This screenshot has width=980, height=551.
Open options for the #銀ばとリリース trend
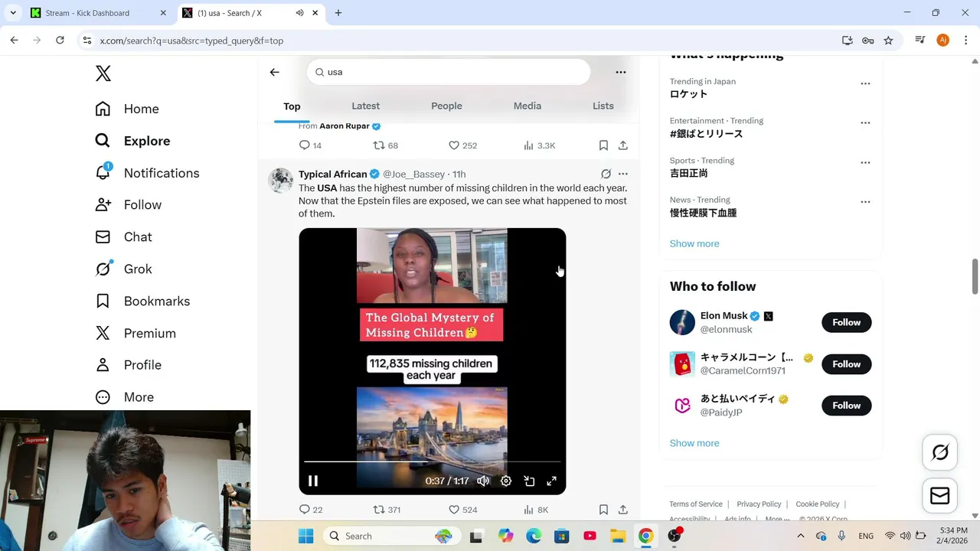click(865, 122)
